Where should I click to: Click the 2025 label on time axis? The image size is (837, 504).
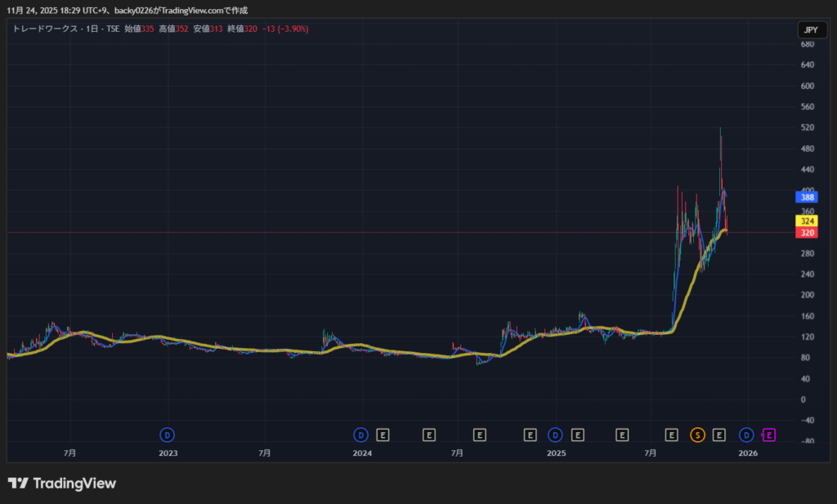[x=556, y=453]
